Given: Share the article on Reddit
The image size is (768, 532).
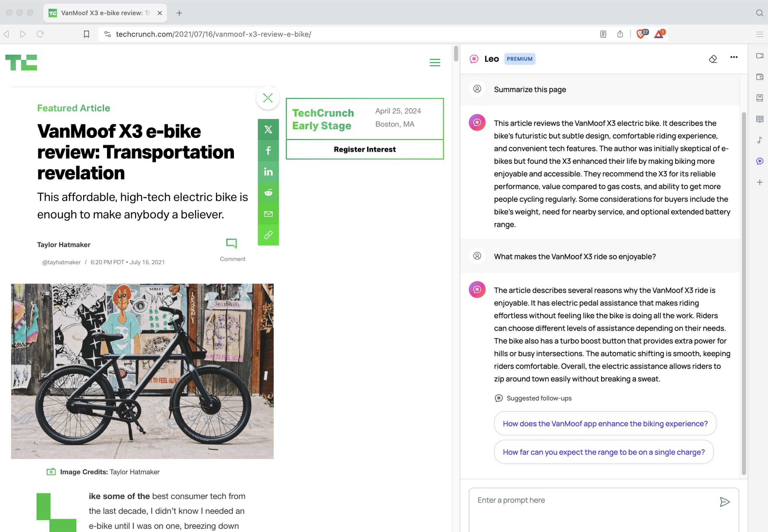Looking at the screenshot, I should click(268, 193).
